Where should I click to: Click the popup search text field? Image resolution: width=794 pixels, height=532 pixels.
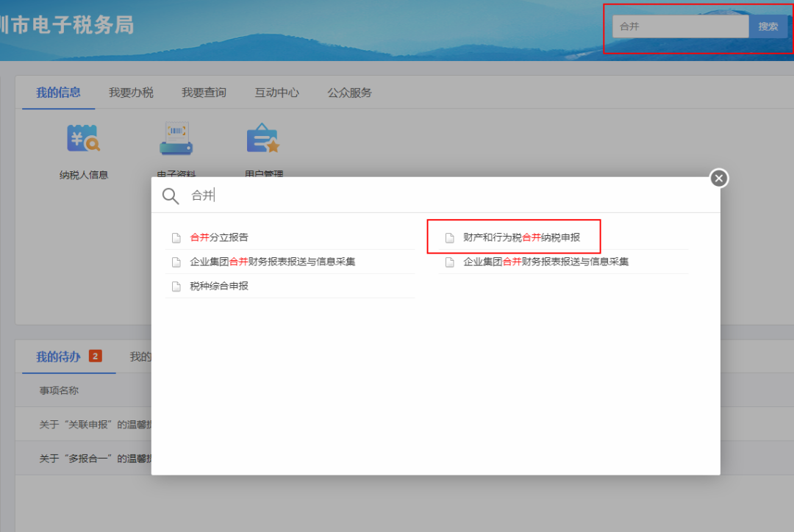[x=441, y=196]
